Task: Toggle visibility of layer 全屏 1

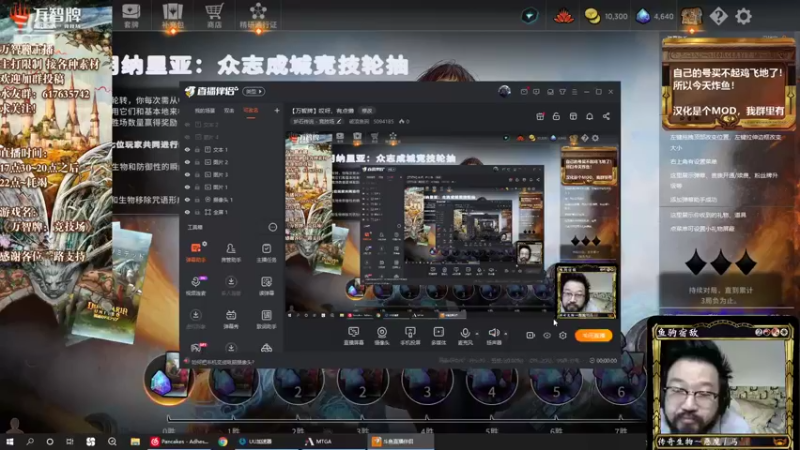Action: click(187, 212)
